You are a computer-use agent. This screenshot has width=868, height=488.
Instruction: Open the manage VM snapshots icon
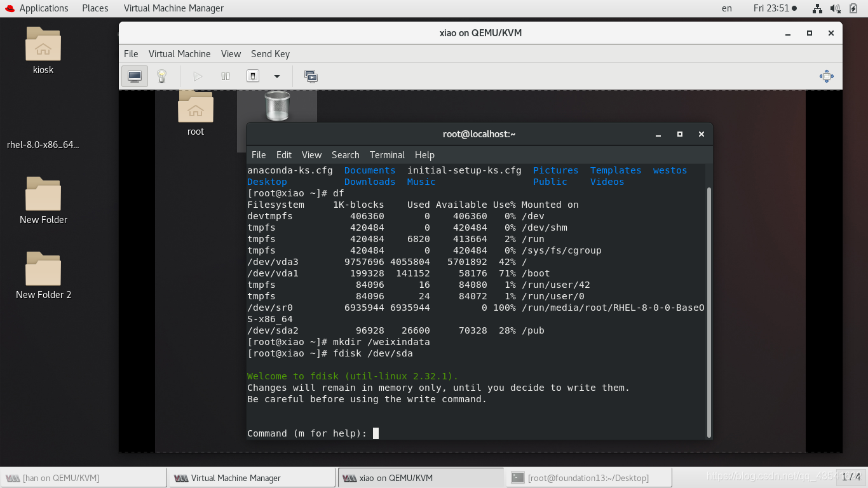click(311, 76)
